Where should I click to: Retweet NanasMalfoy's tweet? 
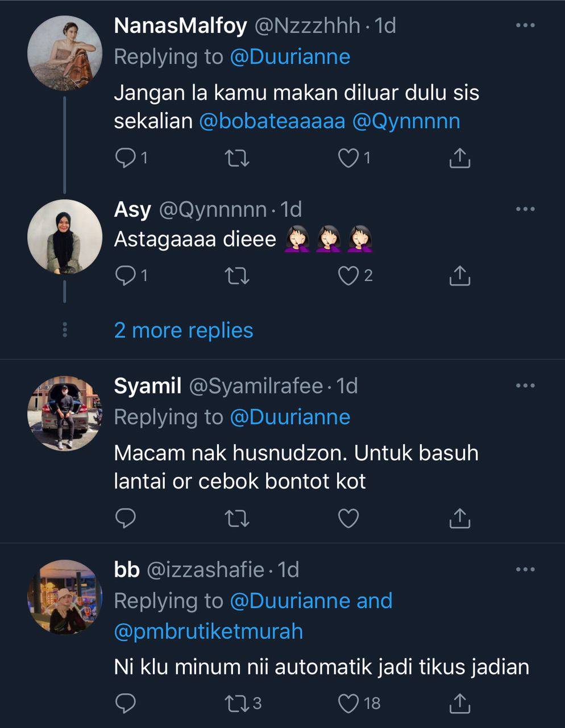click(237, 158)
